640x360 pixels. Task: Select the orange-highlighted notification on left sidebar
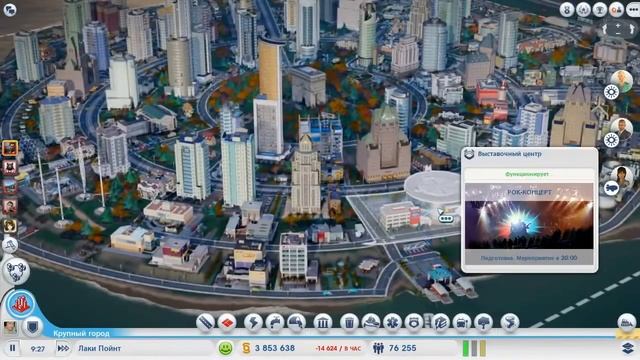click(x=10, y=148)
